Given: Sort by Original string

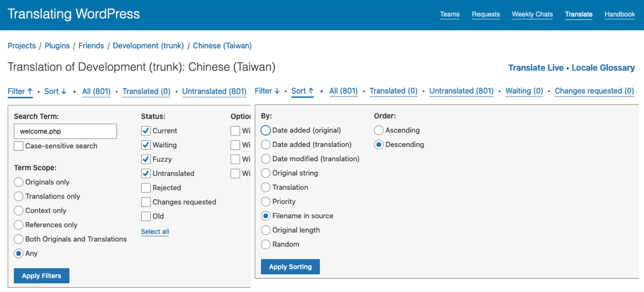Looking at the screenshot, I should coord(265,173).
